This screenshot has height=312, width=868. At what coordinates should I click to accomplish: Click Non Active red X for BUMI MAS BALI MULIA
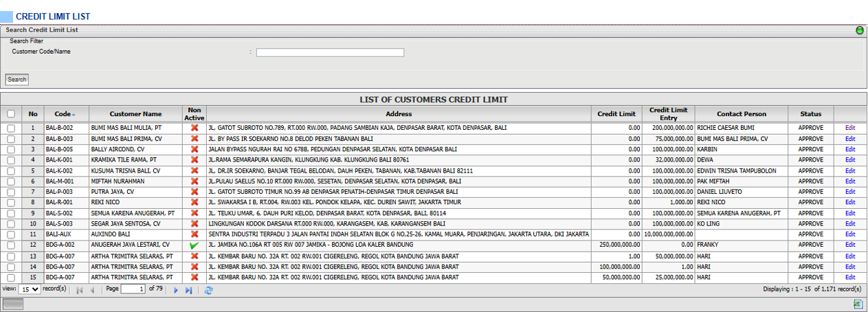point(194,128)
